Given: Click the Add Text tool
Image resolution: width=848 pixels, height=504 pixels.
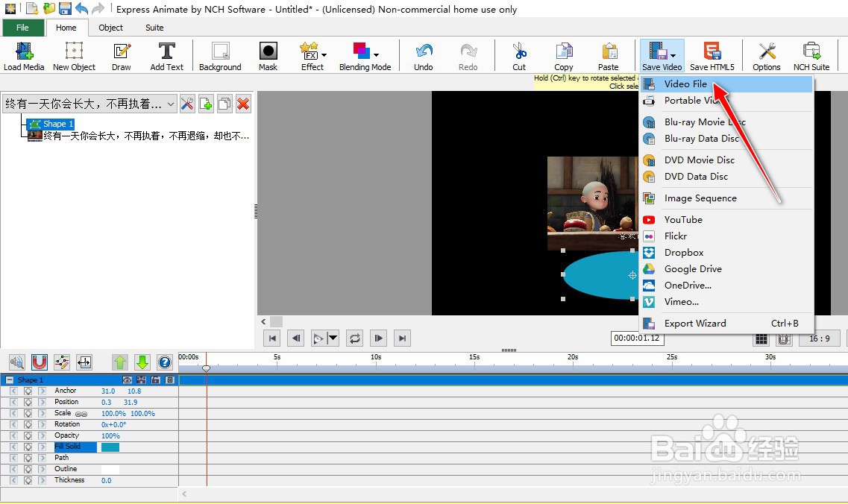Looking at the screenshot, I should coord(166,56).
